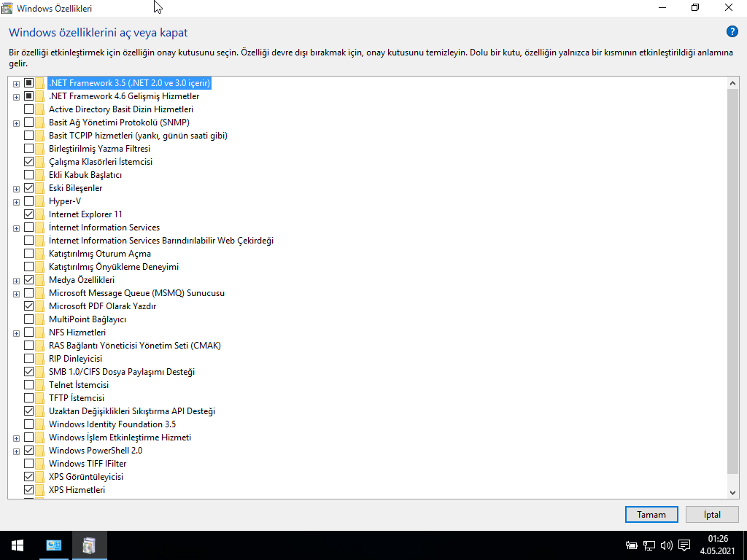Select Internet Information Services Barındırılabilir Web Çekirdeği
Image resolution: width=747 pixels, height=560 pixels.
pos(161,241)
